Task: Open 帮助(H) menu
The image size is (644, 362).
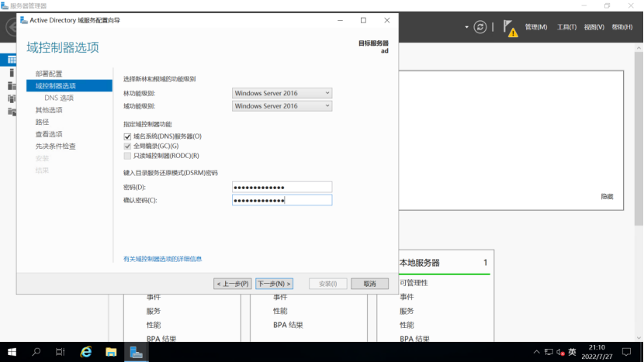Action: coord(621,27)
